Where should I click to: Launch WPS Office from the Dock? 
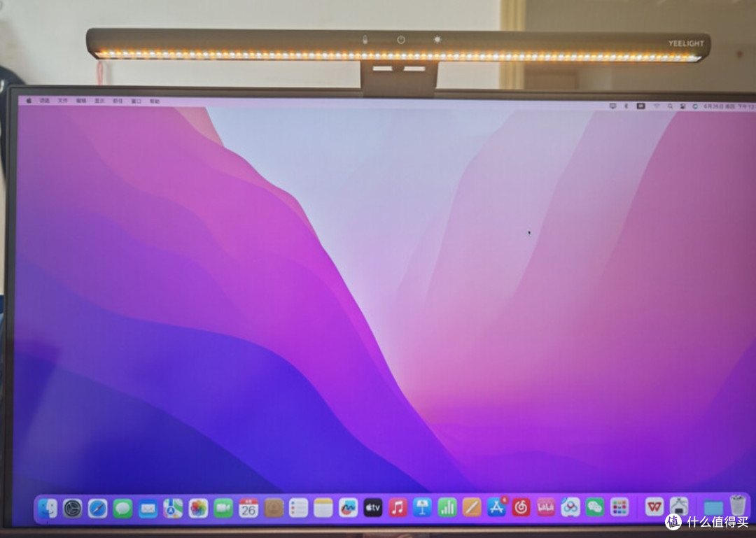pyautogui.click(x=654, y=507)
